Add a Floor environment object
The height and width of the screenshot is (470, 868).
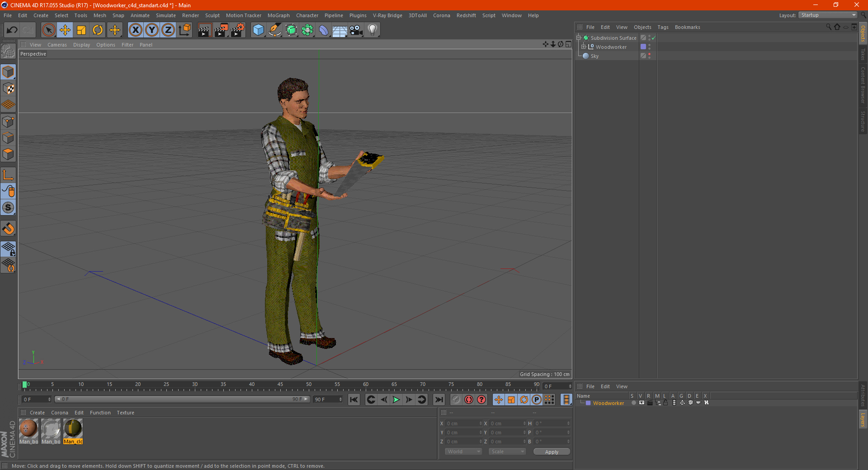coord(340,30)
